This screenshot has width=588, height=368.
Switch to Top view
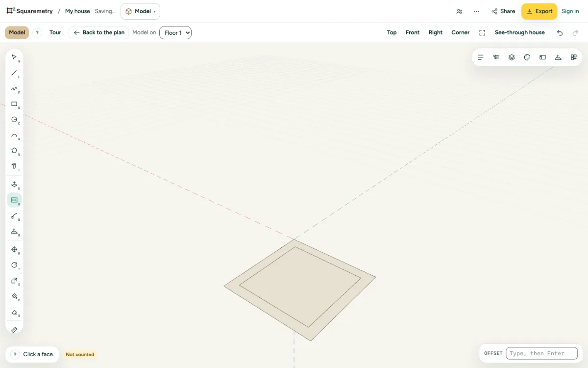392,33
